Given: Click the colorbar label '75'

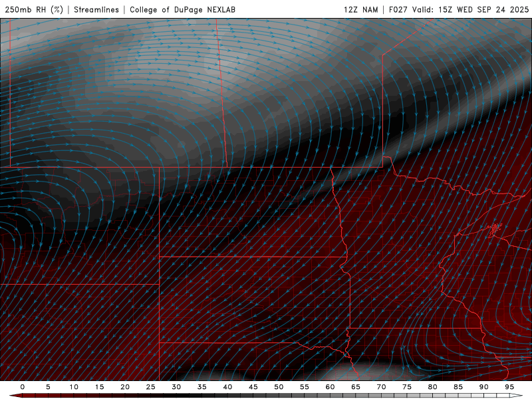Looking at the screenshot, I should 407,387.
